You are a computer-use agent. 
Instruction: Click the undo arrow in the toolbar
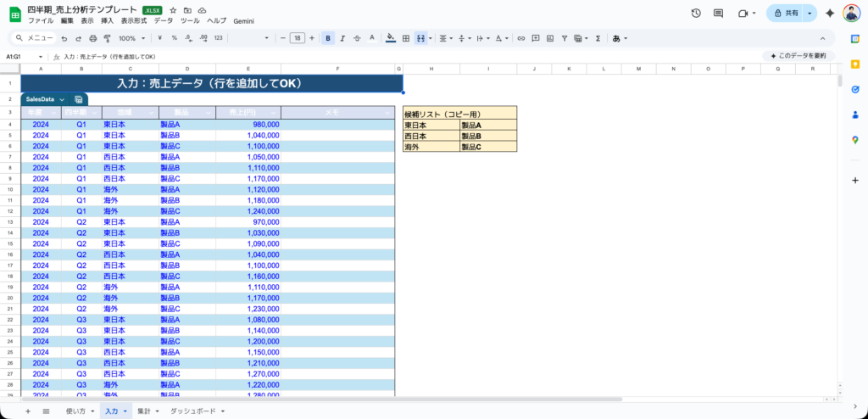[64, 38]
